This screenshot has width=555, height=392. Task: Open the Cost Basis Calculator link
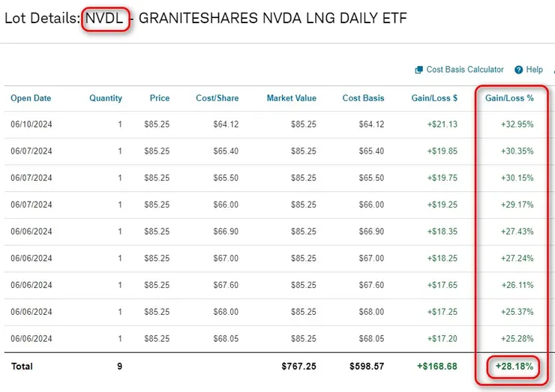[x=465, y=70]
